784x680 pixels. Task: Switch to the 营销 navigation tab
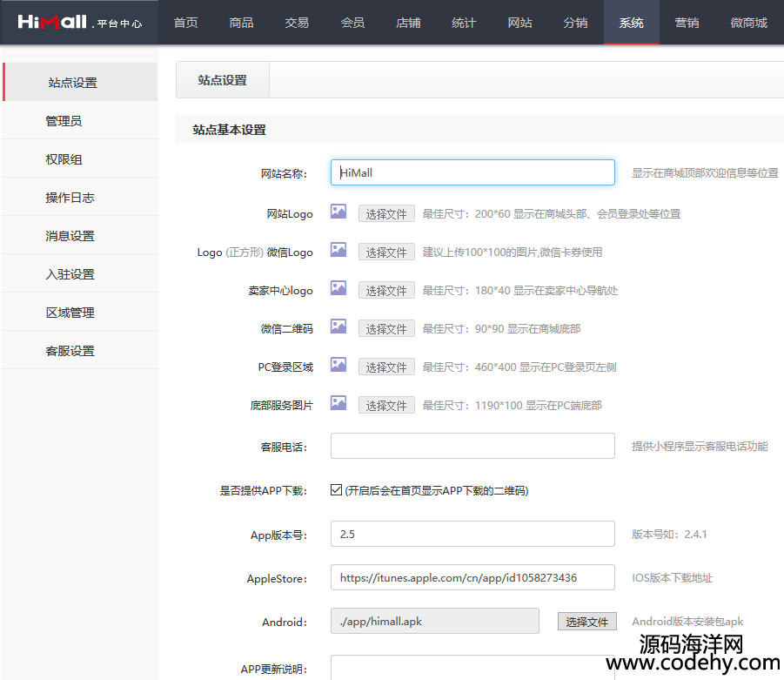687,23
